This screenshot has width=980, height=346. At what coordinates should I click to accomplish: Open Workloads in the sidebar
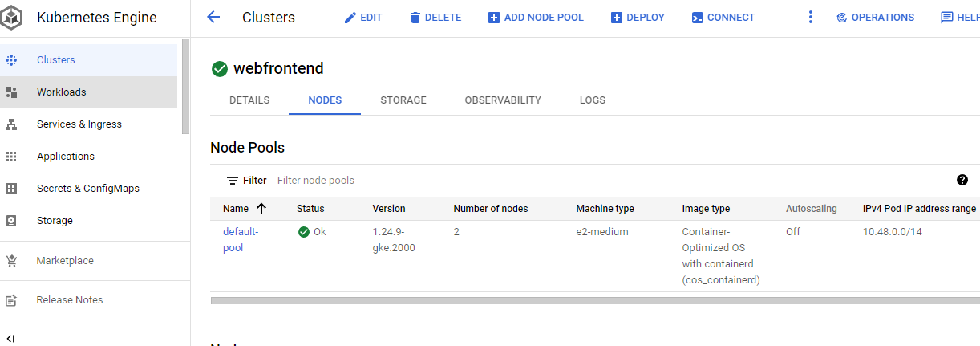(x=88, y=92)
